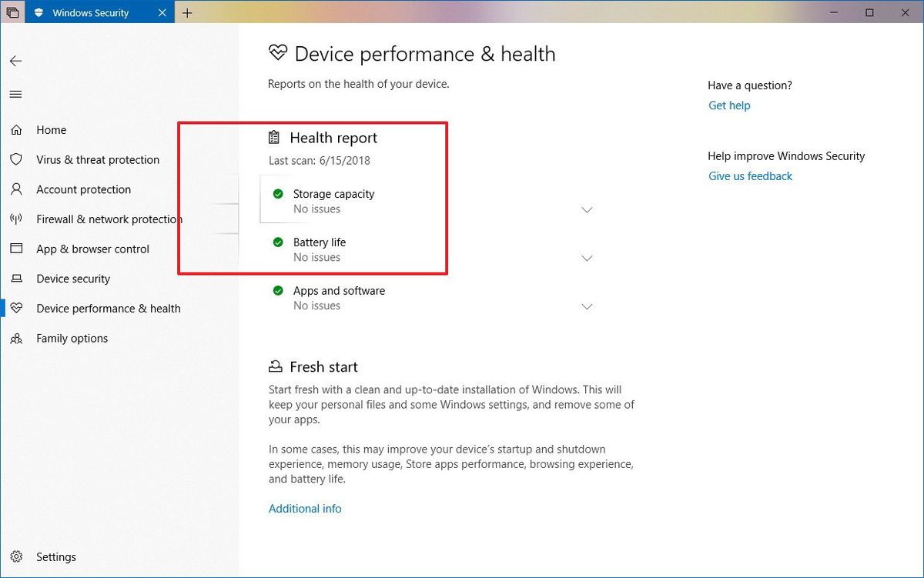Select the Windows Security tab
This screenshot has height=578, width=924.
(92, 12)
